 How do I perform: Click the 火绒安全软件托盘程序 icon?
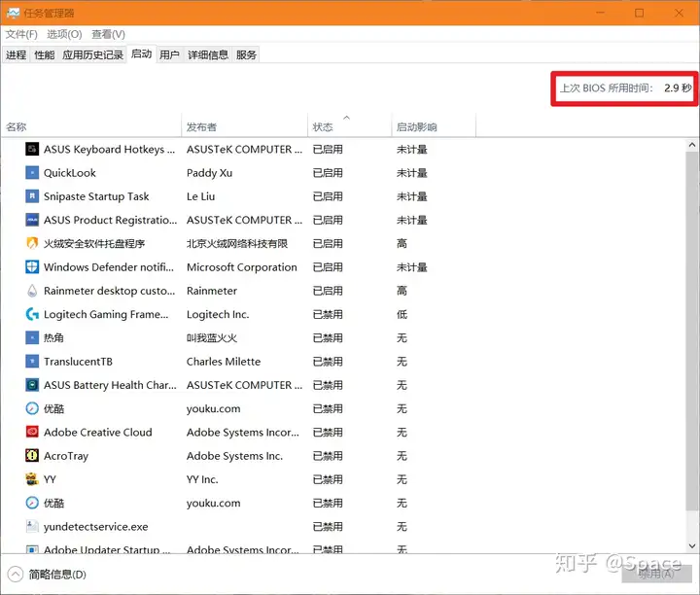point(32,243)
